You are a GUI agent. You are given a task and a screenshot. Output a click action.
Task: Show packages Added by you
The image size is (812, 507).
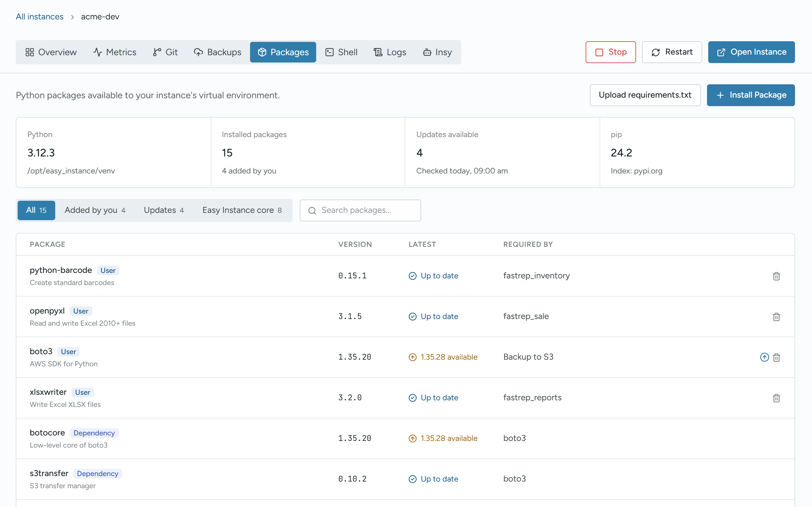tap(95, 210)
